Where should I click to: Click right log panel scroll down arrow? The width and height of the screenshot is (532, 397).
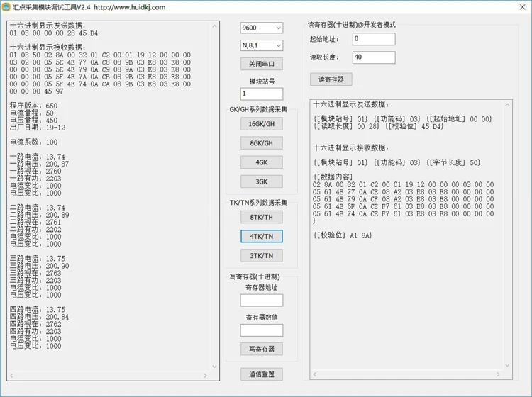click(507, 365)
